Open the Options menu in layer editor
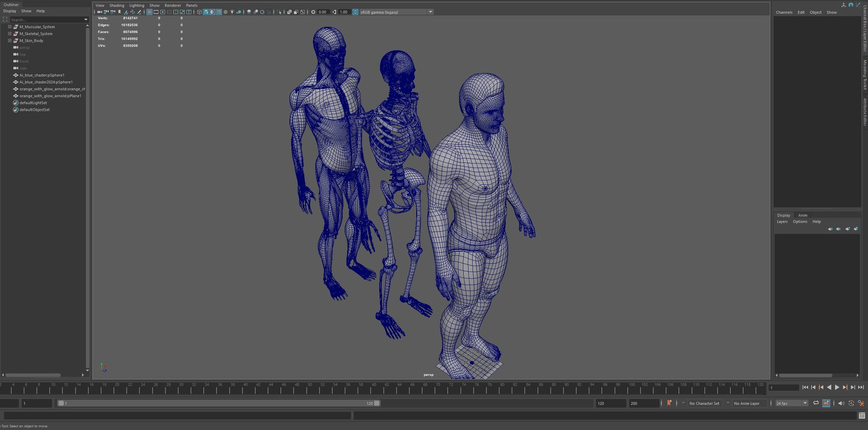 coord(800,221)
